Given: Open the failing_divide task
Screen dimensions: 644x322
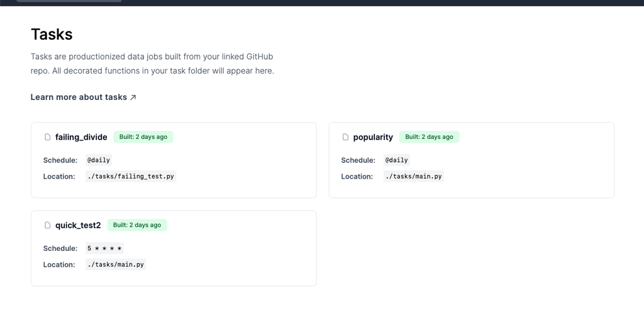Looking at the screenshot, I should pyautogui.click(x=81, y=137).
